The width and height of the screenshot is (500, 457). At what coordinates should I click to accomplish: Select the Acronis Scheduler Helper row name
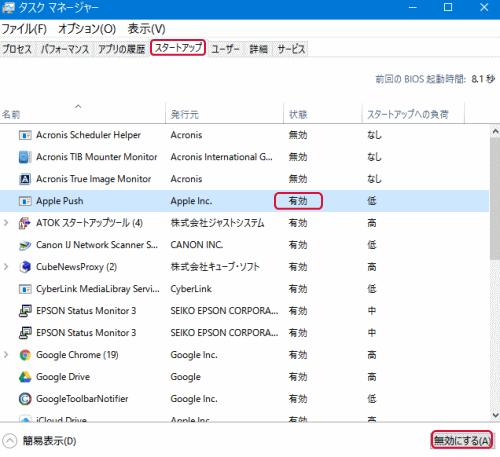click(88, 135)
